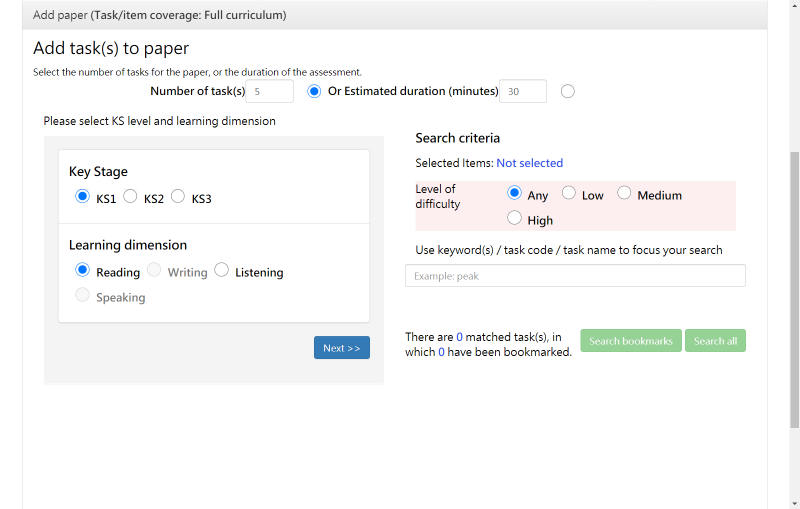
Task: Select the Speaking learning dimension option
Action: (83, 296)
